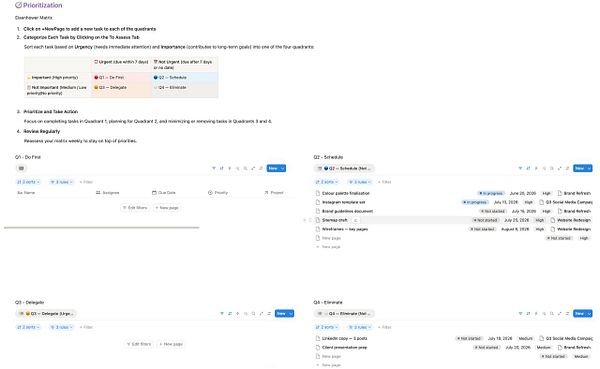The width and height of the screenshot is (600, 369).
Task: Open automations lightning icon in Q2 Schedule toolbar
Action: (x=536, y=168)
